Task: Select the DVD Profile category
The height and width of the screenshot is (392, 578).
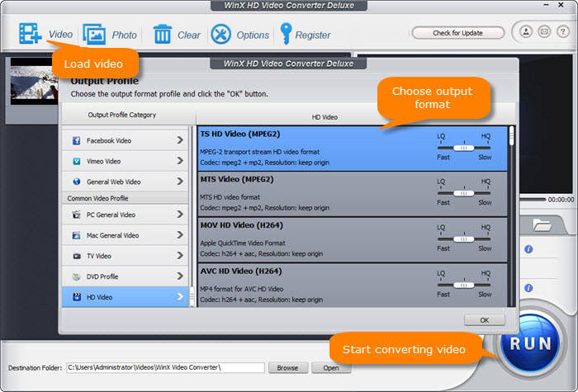Action: (x=125, y=276)
